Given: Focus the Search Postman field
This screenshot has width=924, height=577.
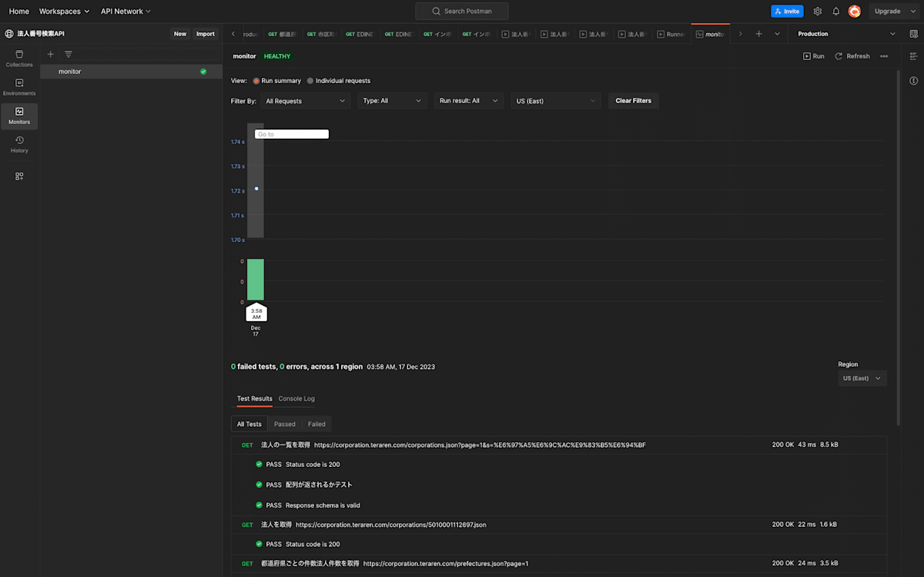Looking at the screenshot, I should (462, 12).
